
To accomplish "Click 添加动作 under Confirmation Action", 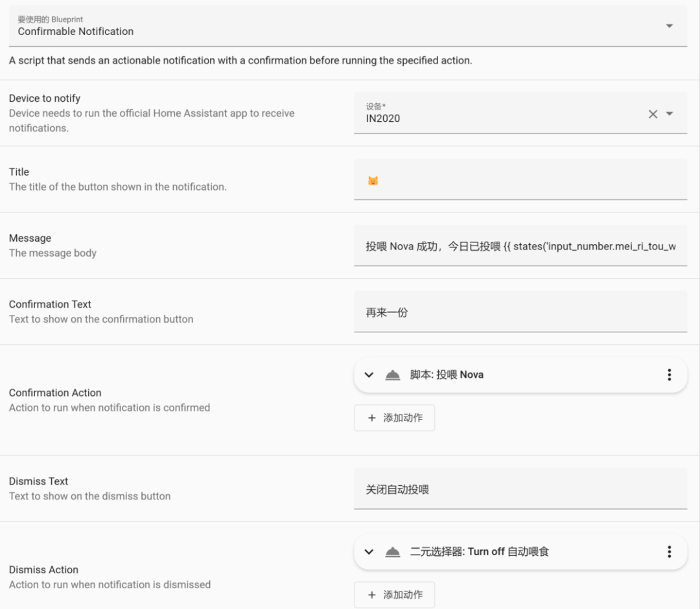I will pos(402,418).
